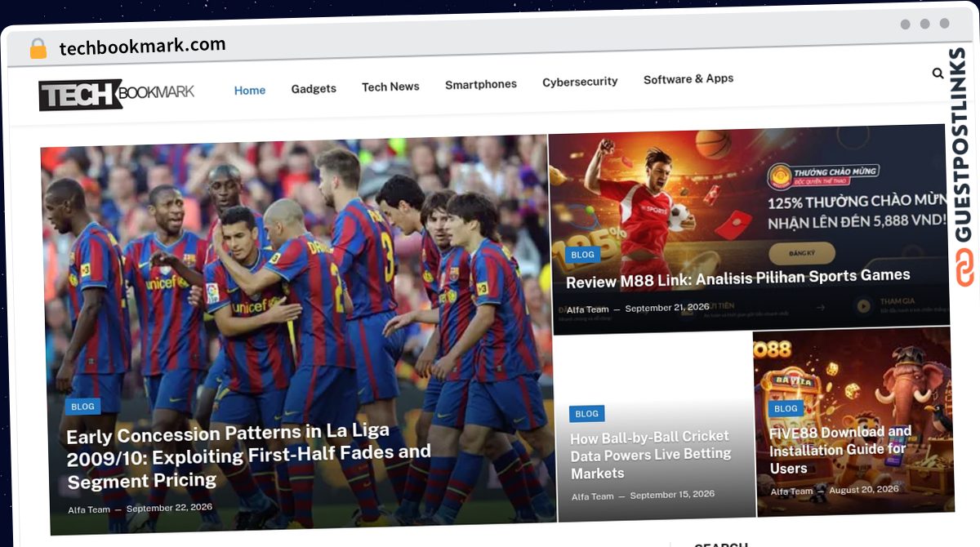Open the M88 sports promo banner thumbnail
Screen dimensions: 980x547
[750, 228]
